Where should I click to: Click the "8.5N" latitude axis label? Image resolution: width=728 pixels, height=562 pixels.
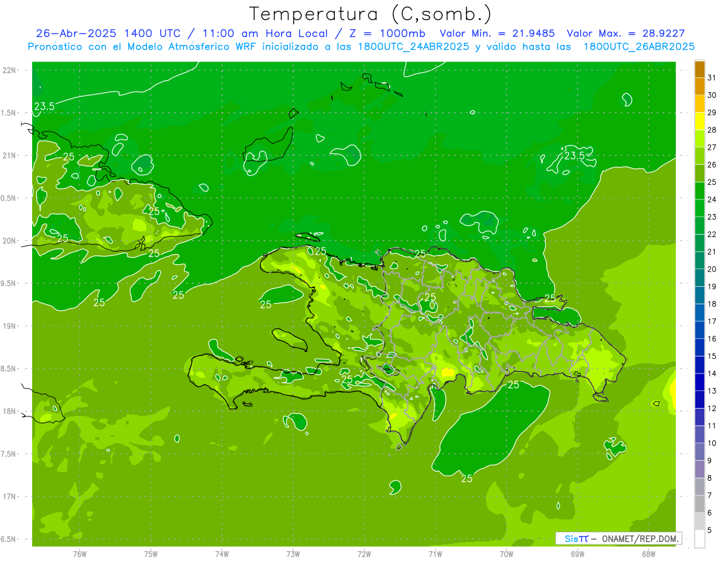tap(9, 369)
